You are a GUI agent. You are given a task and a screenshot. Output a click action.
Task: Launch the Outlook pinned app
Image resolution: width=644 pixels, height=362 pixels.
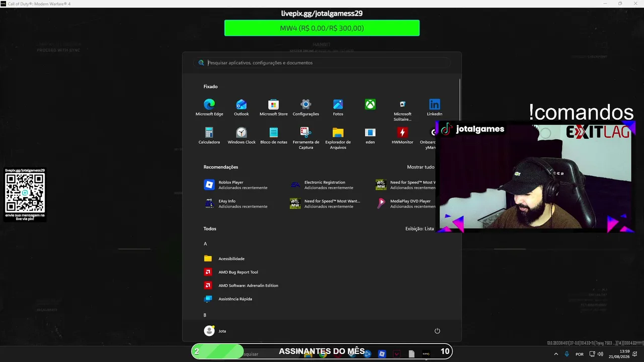[x=242, y=107]
